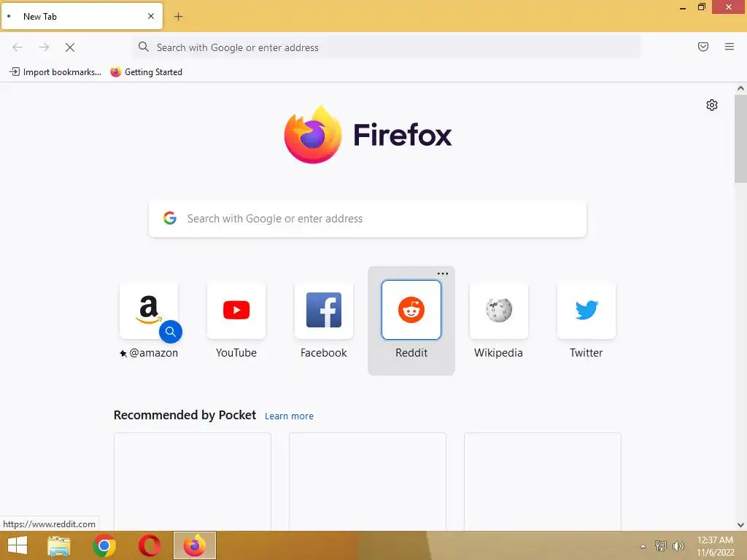747x560 pixels.
Task: Launch Chrome from the taskbar
Action: pyautogui.click(x=104, y=545)
